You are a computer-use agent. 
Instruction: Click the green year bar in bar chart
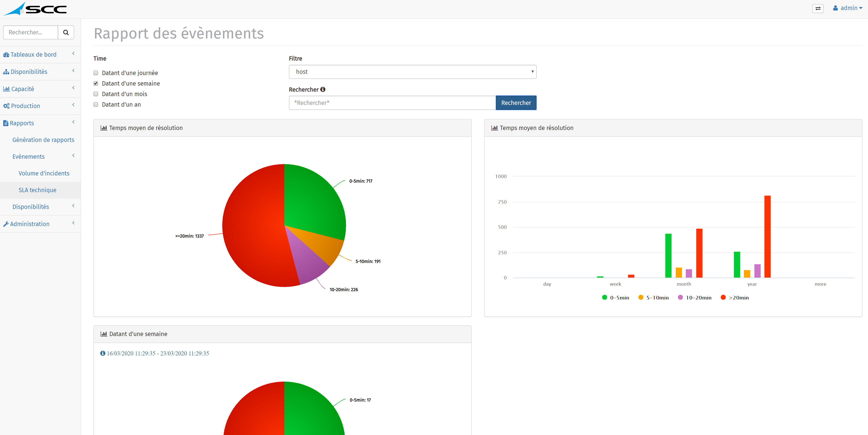point(737,265)
